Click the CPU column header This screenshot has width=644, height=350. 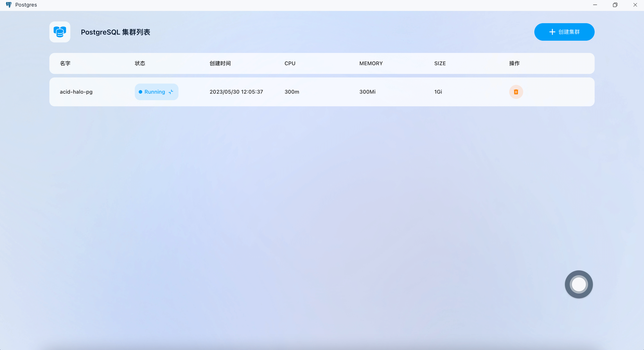290,63
